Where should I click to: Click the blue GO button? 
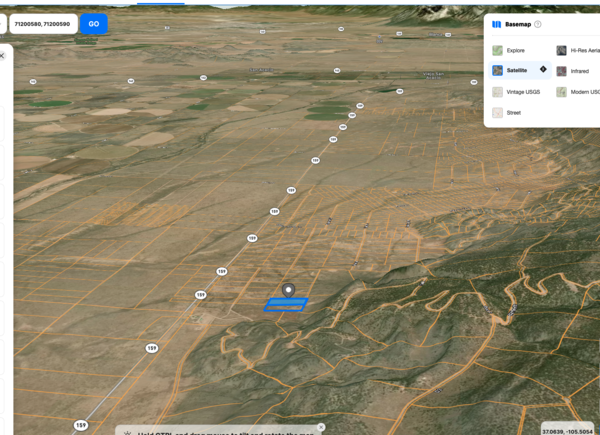pyautogui.click(x=94, y=24)
